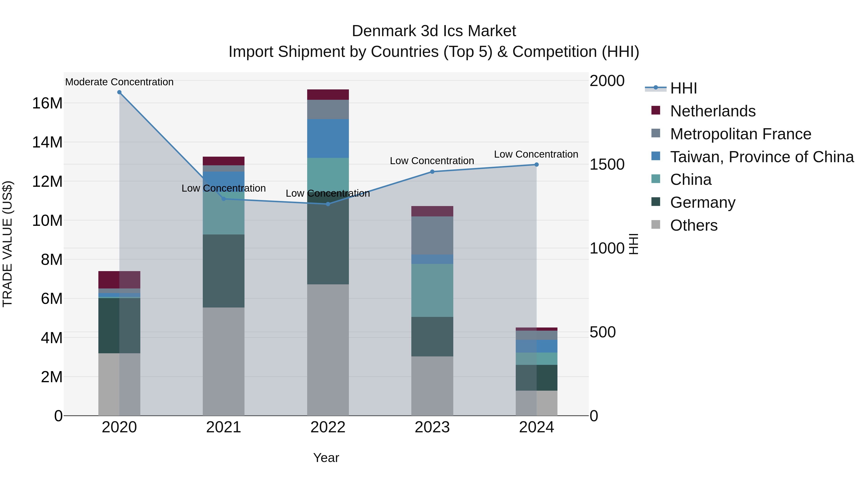Viewport: 868px width, 488px height.
Task: Click the 2000 HHI axis tick label
Action: coord(607,81)
